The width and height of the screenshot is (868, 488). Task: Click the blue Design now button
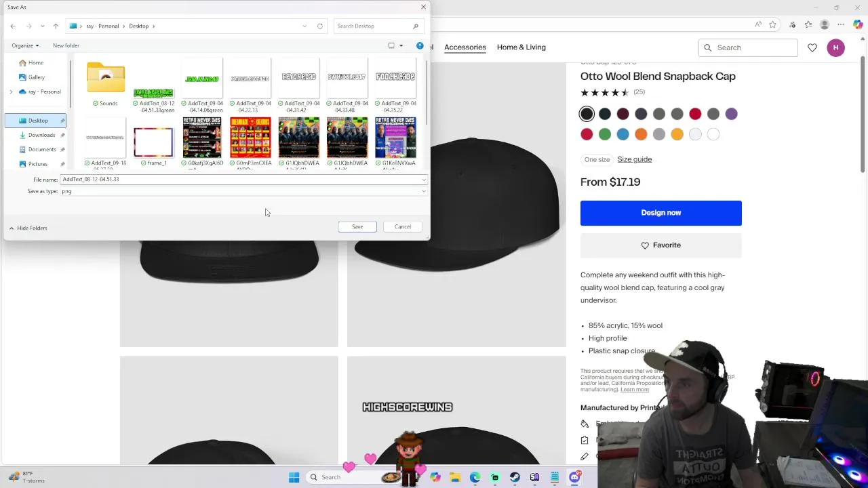[661, 213]
